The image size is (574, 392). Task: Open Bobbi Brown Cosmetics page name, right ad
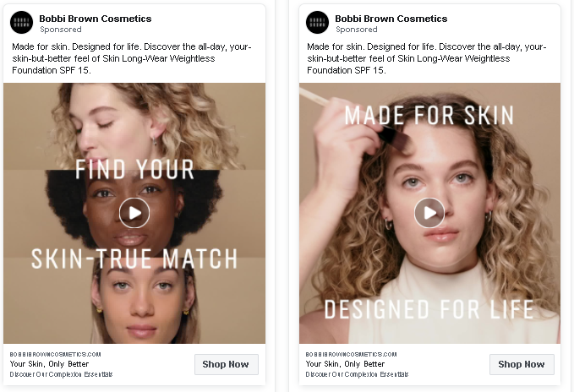(391, 19)
